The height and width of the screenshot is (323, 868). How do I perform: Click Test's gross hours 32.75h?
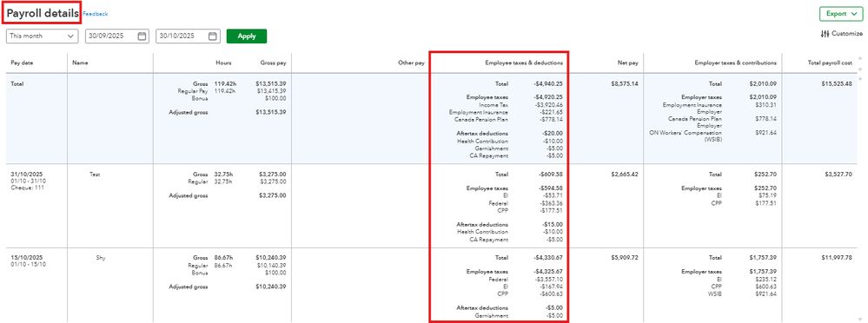click(224, 174)
